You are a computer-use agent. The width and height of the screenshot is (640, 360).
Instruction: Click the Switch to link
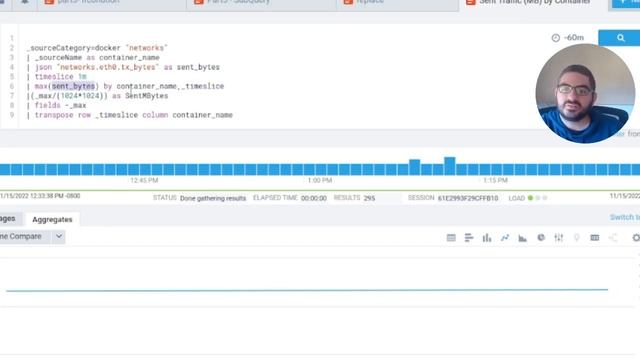[x=625, y=217]
